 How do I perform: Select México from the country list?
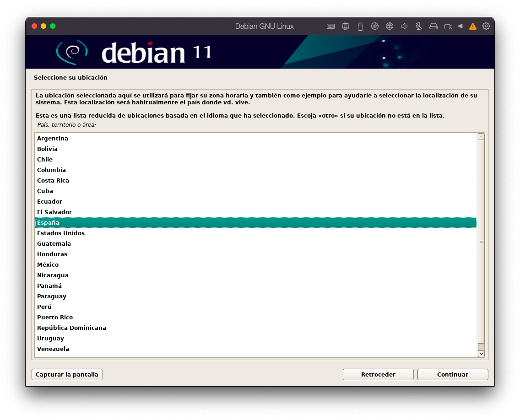click(48, 265)
